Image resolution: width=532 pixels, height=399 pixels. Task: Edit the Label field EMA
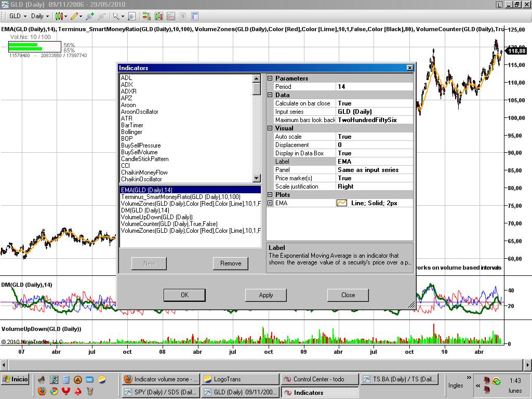click(x=374, y=162)
